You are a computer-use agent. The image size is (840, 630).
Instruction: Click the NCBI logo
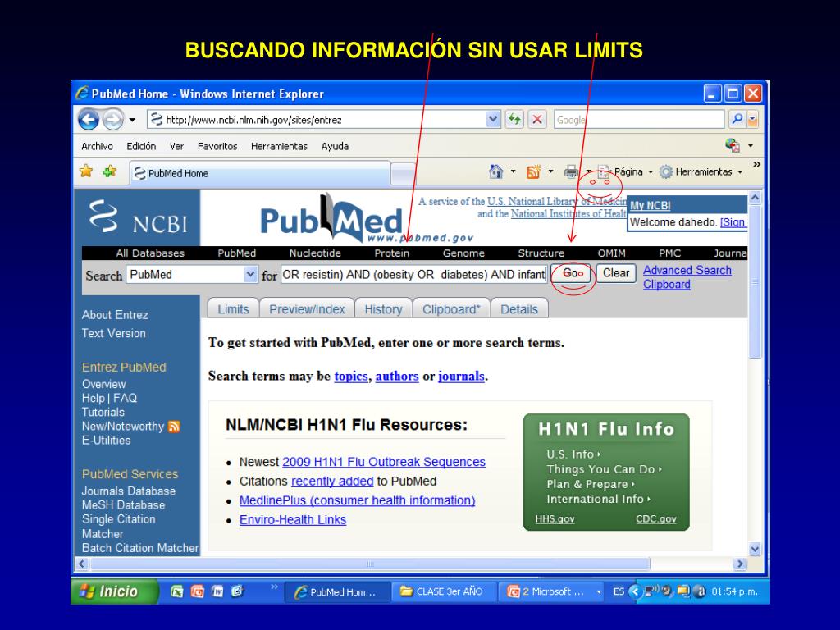coord(138,217)
